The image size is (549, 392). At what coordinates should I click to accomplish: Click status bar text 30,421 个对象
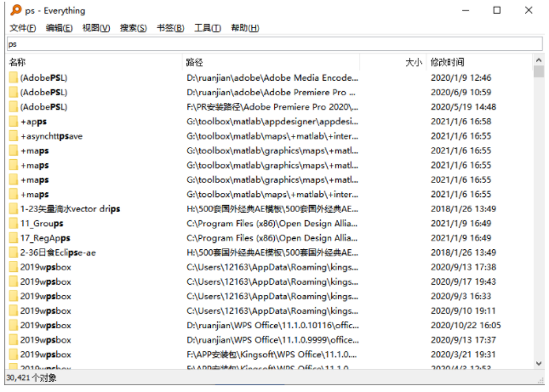(31, 378)
